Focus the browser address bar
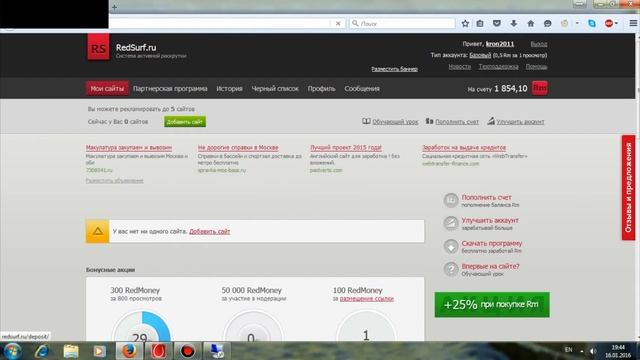This screenshot has height=360, width=640. 220,24
